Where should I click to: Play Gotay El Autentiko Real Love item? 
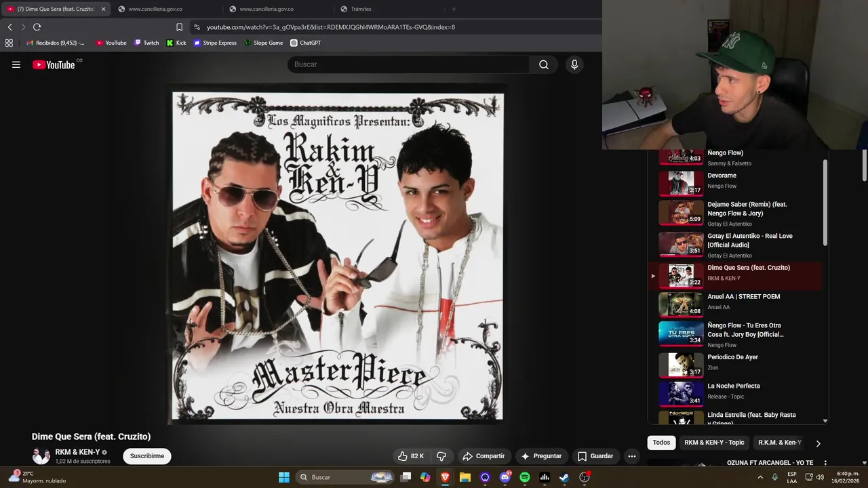pos(736,245)
